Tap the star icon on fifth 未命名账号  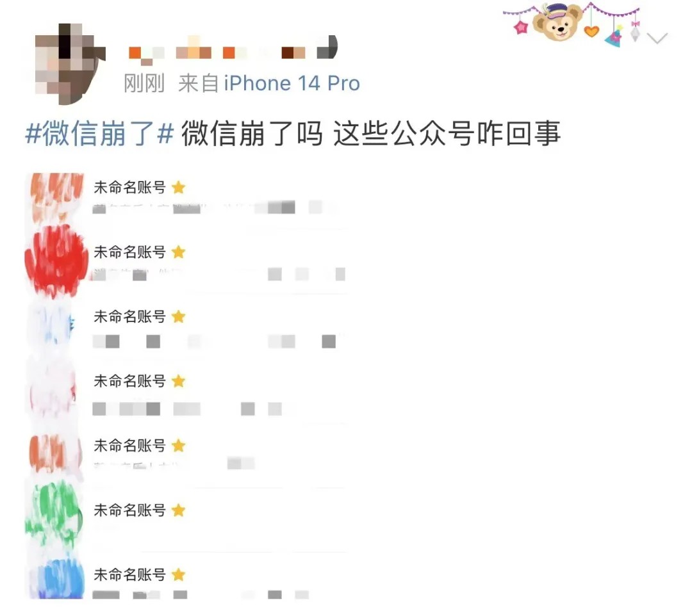[x=178, y=446]
